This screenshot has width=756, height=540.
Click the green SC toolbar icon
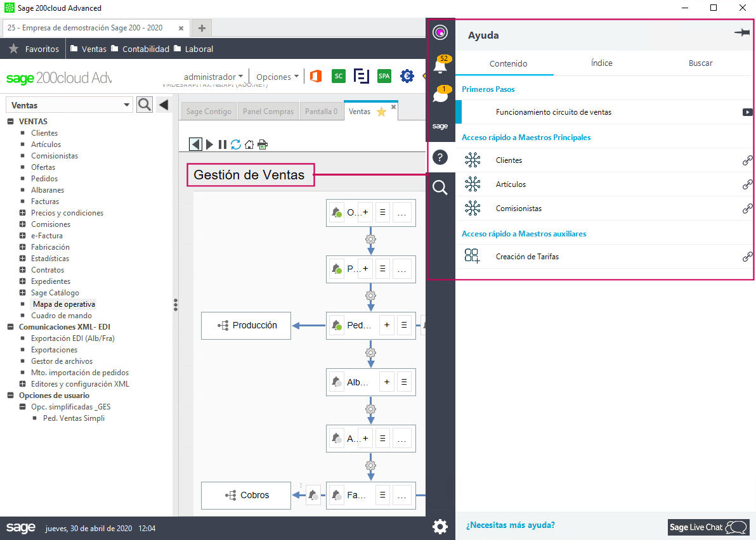tap(339, 76)
